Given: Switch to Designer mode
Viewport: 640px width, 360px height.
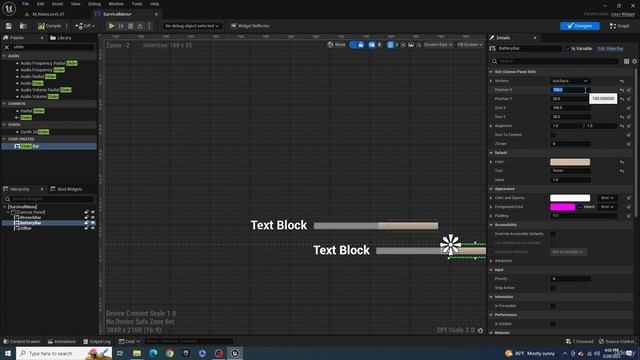Looking at the screenshot, I should pyautogui.click(x=580, y=26).
